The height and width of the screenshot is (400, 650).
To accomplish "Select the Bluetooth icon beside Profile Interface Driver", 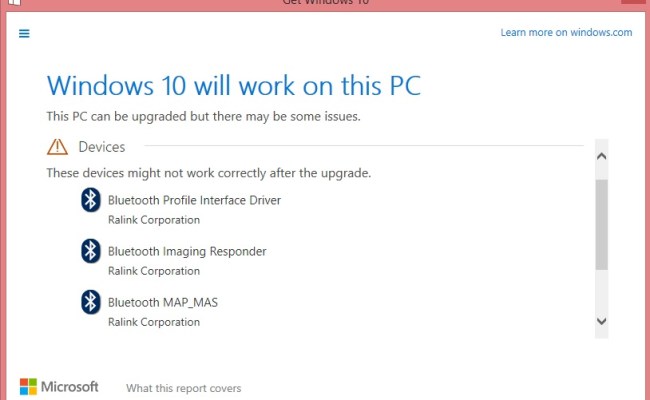I will 91,200.
